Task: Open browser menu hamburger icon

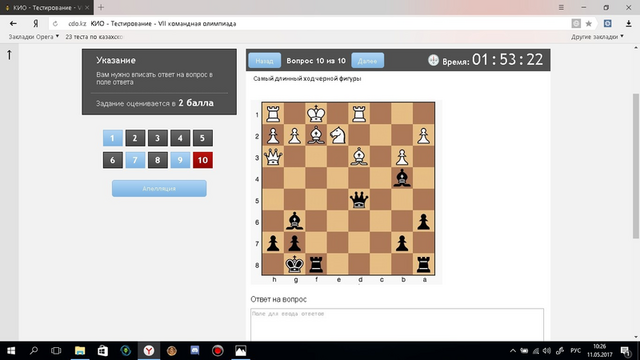Action: [x=561, y=7]
